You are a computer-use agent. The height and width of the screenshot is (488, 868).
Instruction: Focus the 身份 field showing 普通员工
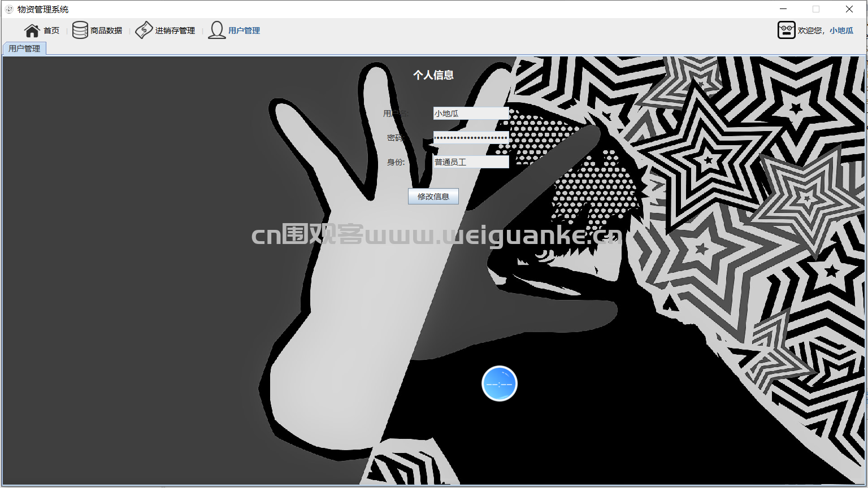click(x=471, y=162)
